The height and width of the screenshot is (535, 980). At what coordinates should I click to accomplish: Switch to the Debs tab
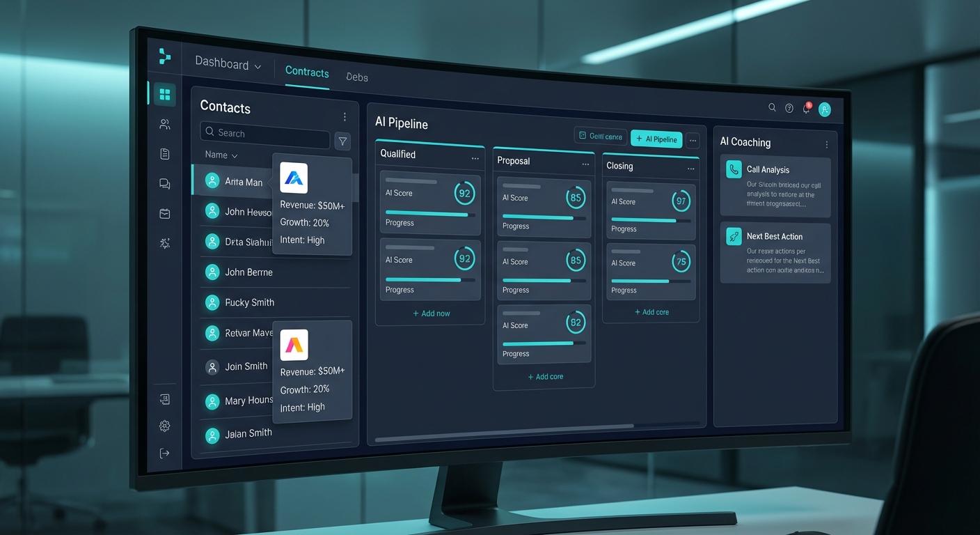(x=356, y=77)
